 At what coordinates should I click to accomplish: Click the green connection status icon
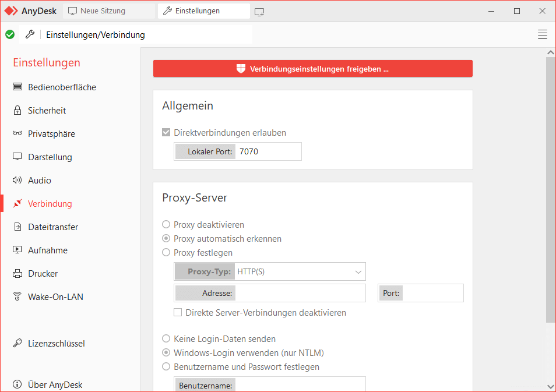10,34
